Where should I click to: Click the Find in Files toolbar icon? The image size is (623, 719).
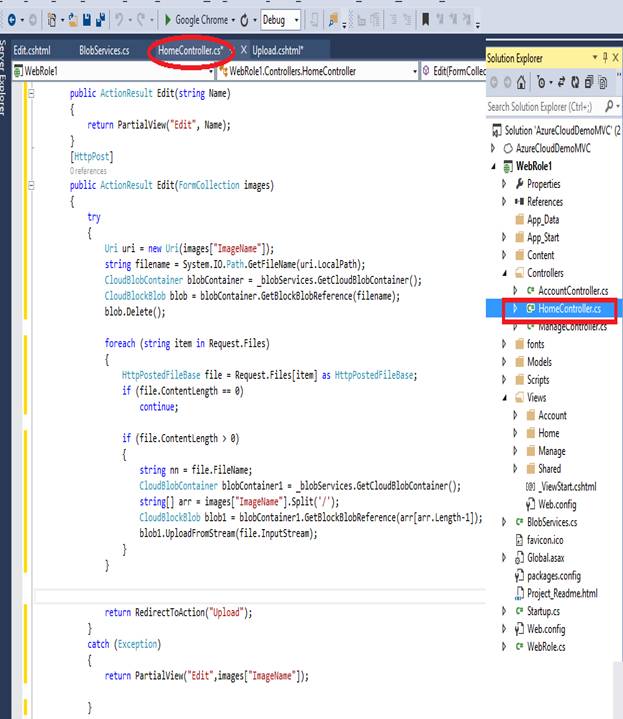(x=333, y=20)
